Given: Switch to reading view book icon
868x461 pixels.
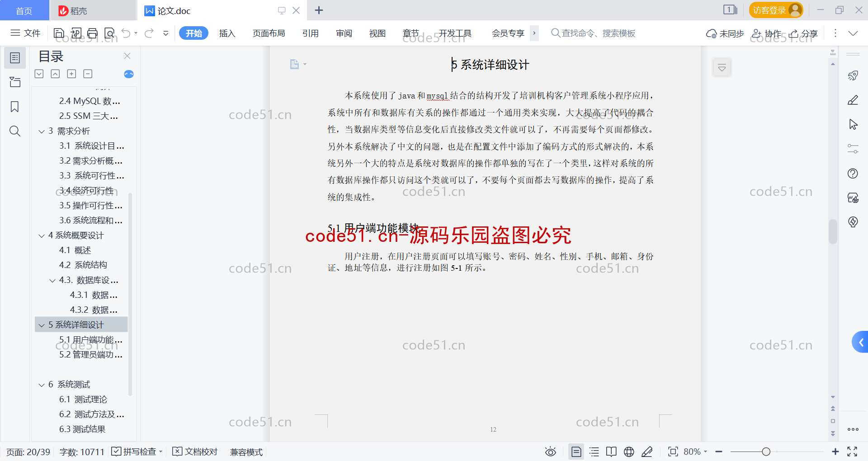Looking at the screenshot, I should click(x=611, y=452).
